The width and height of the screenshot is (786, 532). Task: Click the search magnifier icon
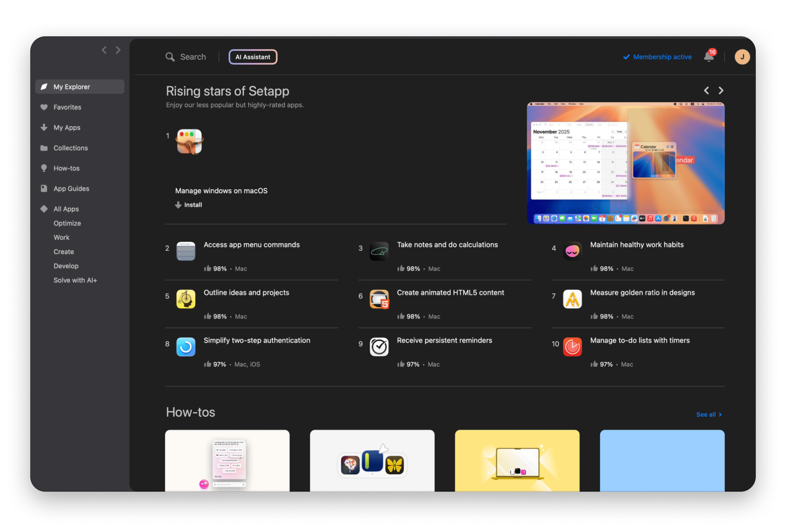pos(170,57)
